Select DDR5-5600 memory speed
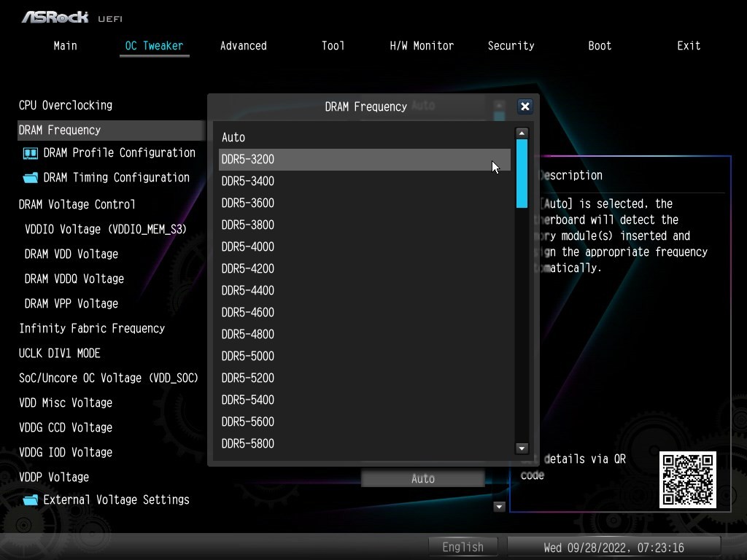 pos(364,421)
